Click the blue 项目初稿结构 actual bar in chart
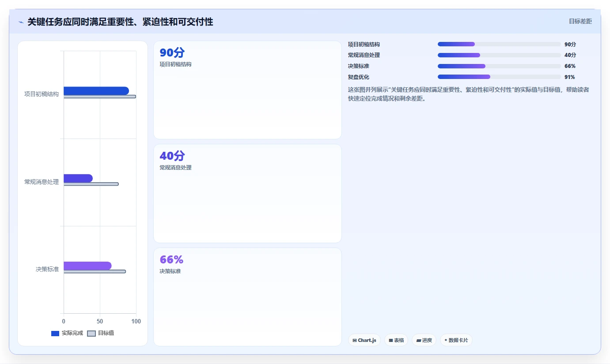610x364 pixels. pyautogui.click(x=96, y=91)
